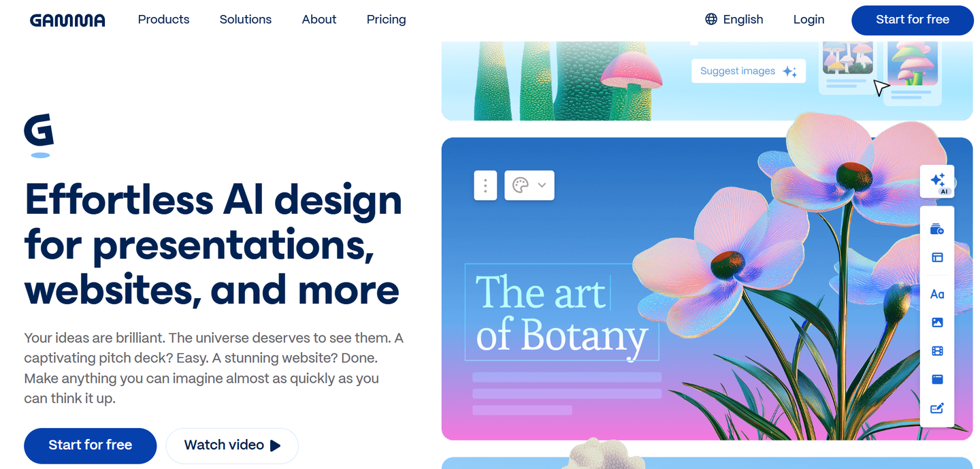Open the English language selector
The image size is (980, 469).
point(734,19)
